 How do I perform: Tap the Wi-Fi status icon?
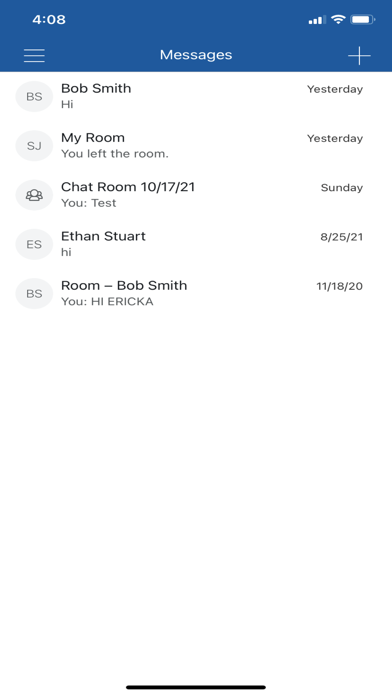pyautogui.click(x=338, y=20)
